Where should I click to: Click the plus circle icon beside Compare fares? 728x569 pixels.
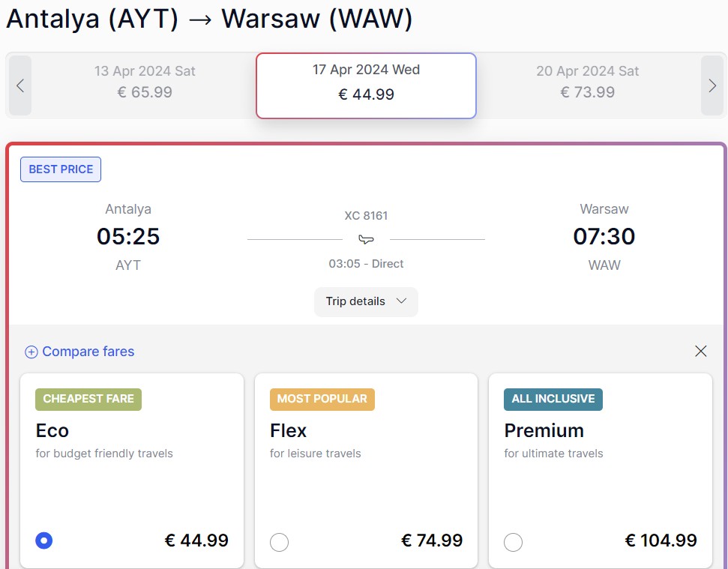pos(31,352)
